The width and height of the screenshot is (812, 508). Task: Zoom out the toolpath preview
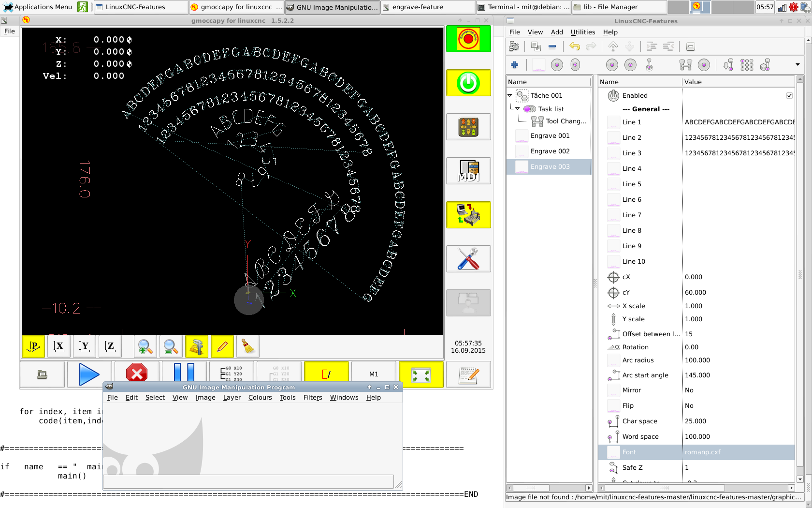click(171, 346)
